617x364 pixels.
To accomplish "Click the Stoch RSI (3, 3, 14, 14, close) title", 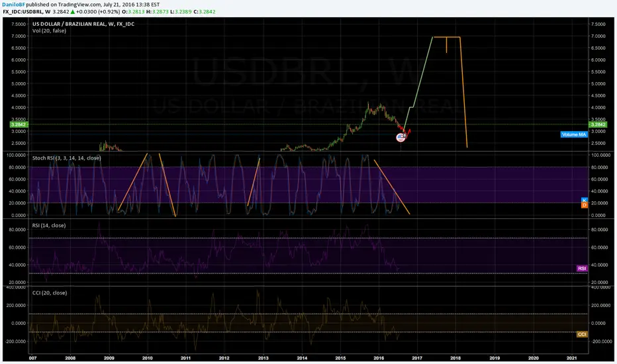I will pyautogui.click(x=66, y=158).
